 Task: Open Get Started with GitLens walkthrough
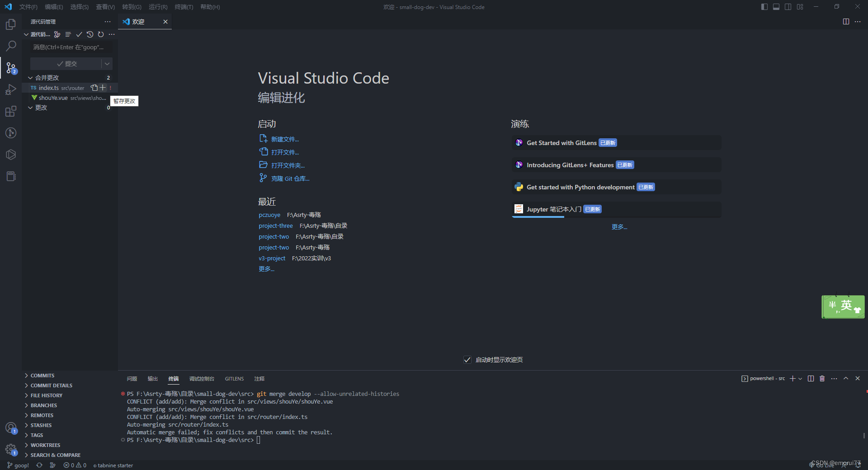click(x=616, y=143)
